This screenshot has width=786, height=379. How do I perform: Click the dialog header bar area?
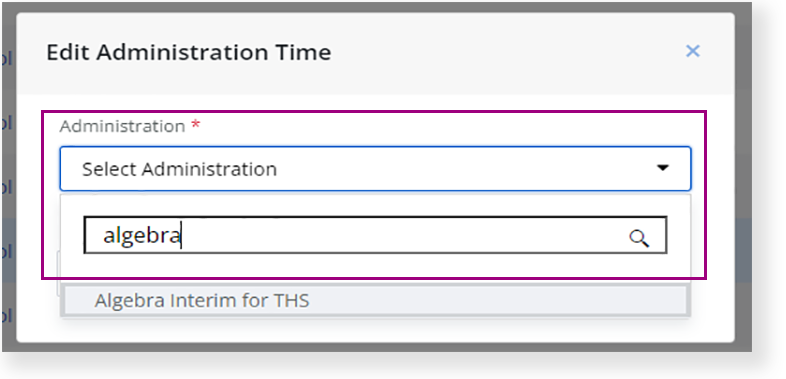pos(375,53)
